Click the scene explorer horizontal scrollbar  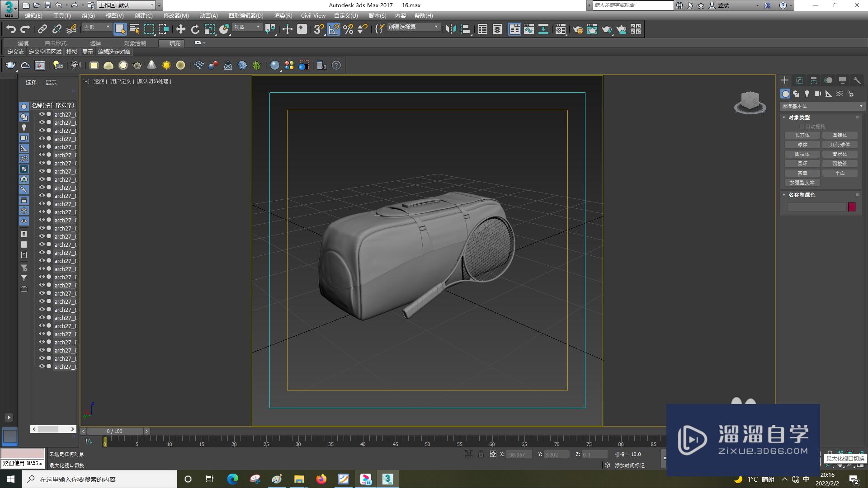[53, 429]
